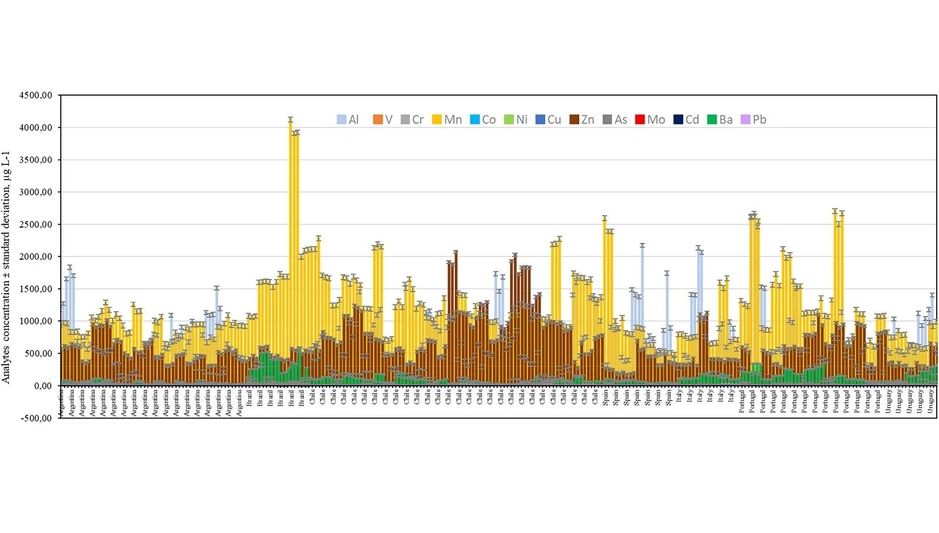Click the 1000,00 y-axis label

[36, 321]
